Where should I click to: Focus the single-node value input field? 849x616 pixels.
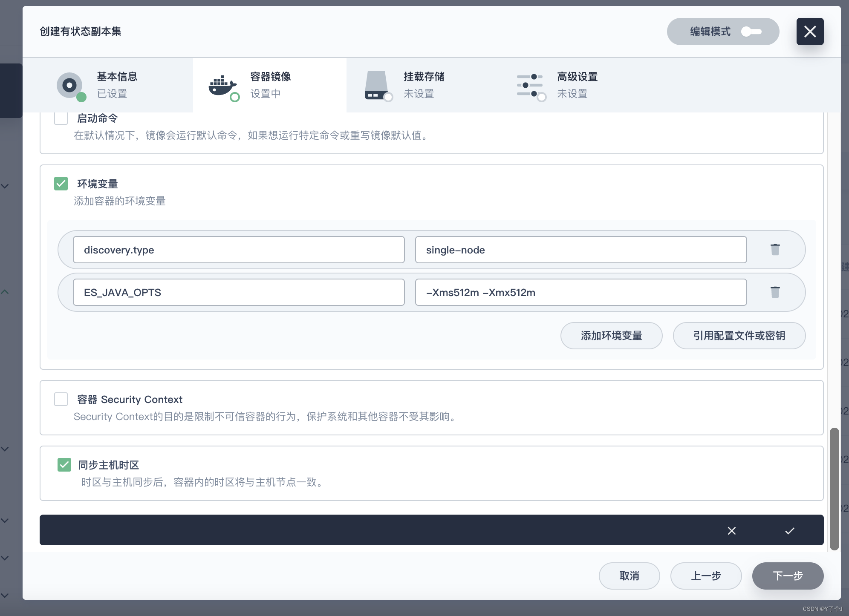coord(581,250)
